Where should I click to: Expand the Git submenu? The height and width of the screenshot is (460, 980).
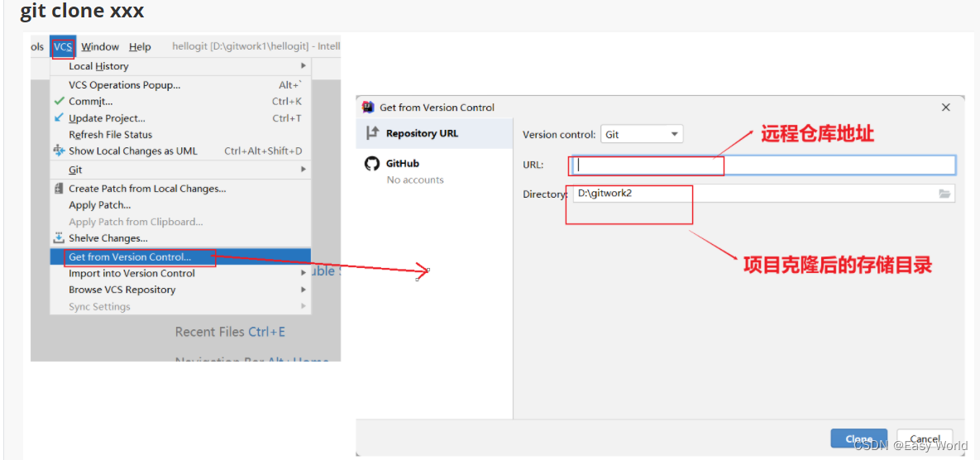click(x=180, y=170)
